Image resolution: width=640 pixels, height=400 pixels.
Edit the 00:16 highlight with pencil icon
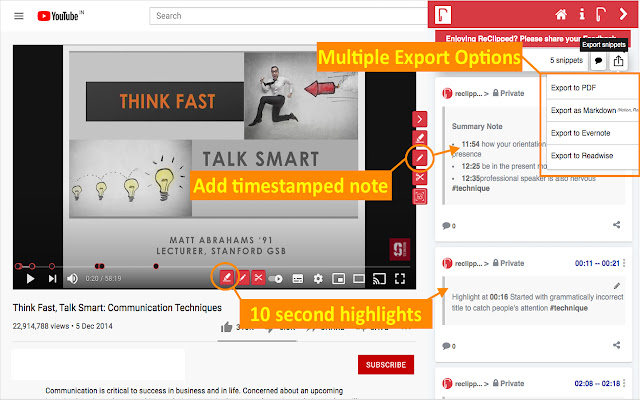click(x=617, y=286)
